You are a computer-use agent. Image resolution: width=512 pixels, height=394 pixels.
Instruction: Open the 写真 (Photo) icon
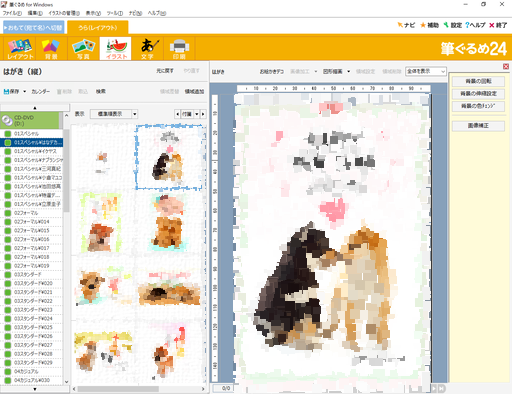(x=83, y=49)
